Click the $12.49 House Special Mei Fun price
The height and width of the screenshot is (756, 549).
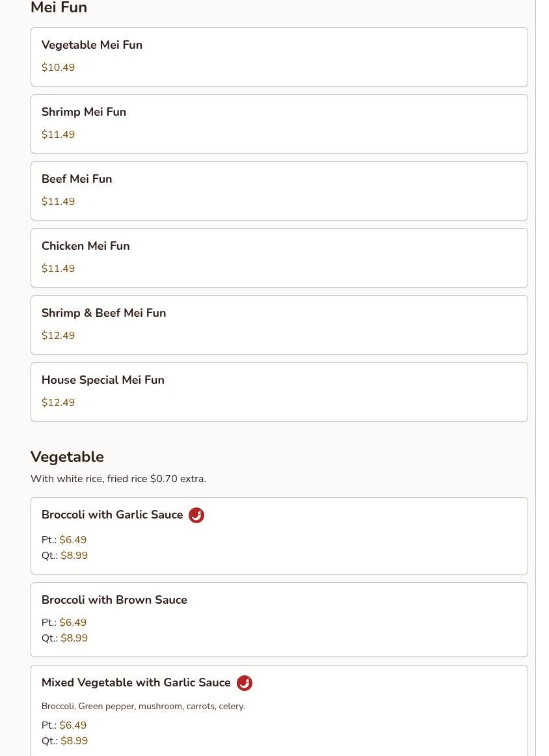click(58, 403)
